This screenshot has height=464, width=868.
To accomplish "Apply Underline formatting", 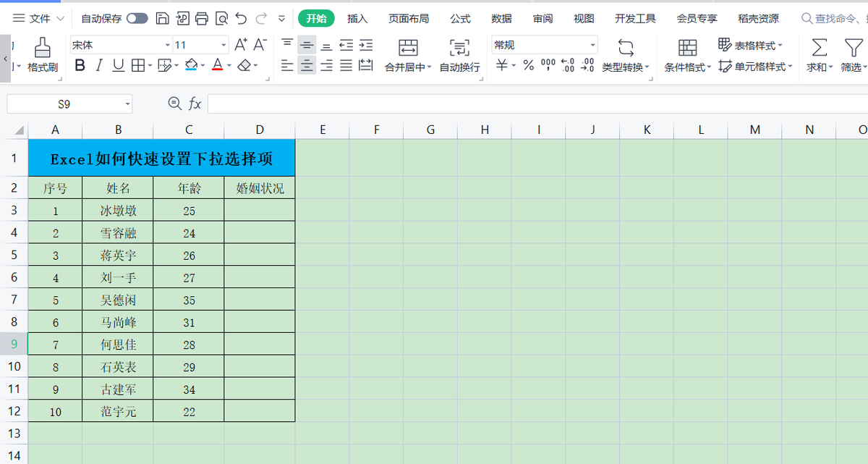I will (118, 66).
